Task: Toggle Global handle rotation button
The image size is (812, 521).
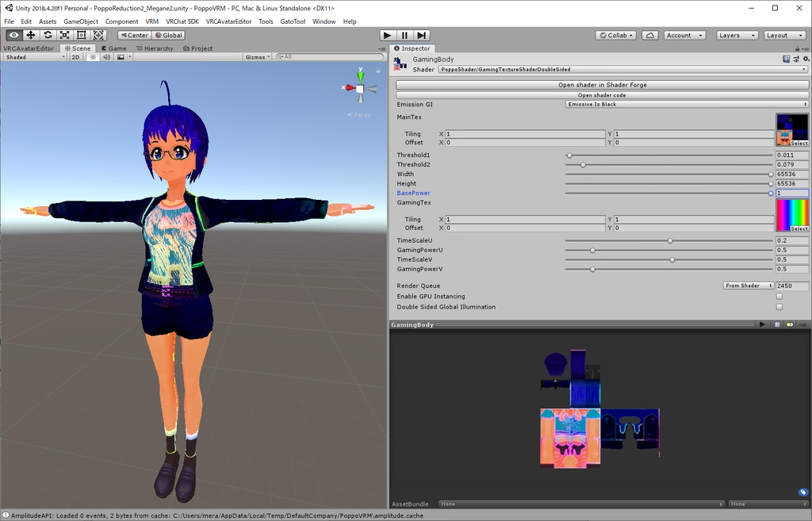Action: click(169, 35)
